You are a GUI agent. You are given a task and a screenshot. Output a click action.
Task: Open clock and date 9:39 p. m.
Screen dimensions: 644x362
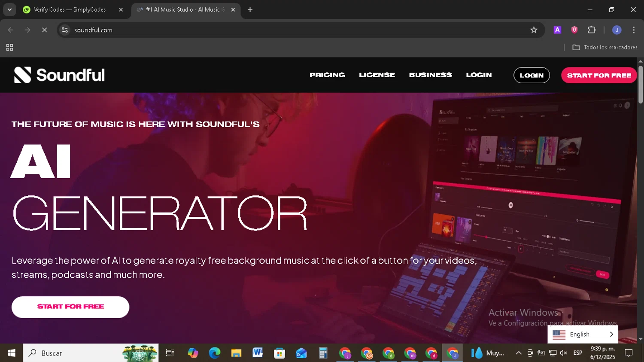coord(603,353)
